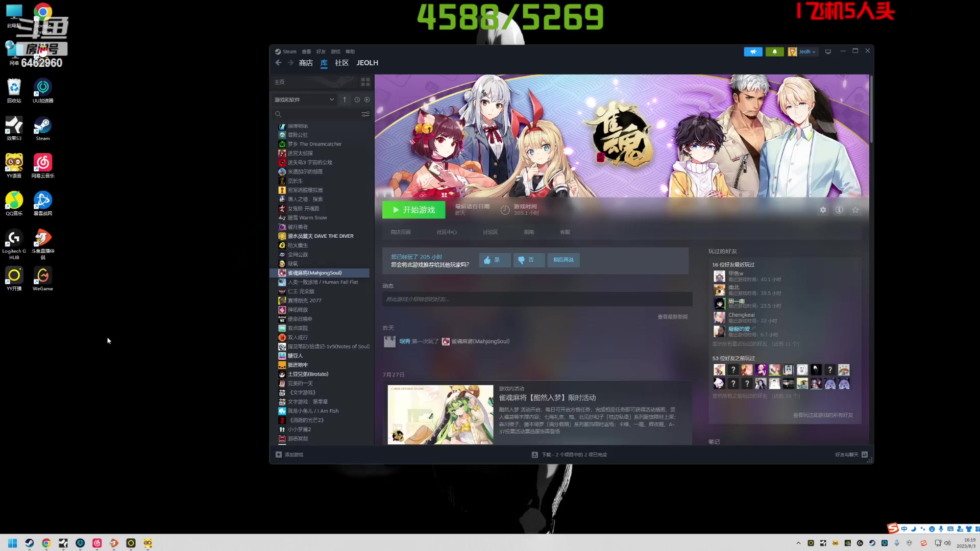Go back with the left arrow
980x551 pixels.
click(x=278, y=63)
